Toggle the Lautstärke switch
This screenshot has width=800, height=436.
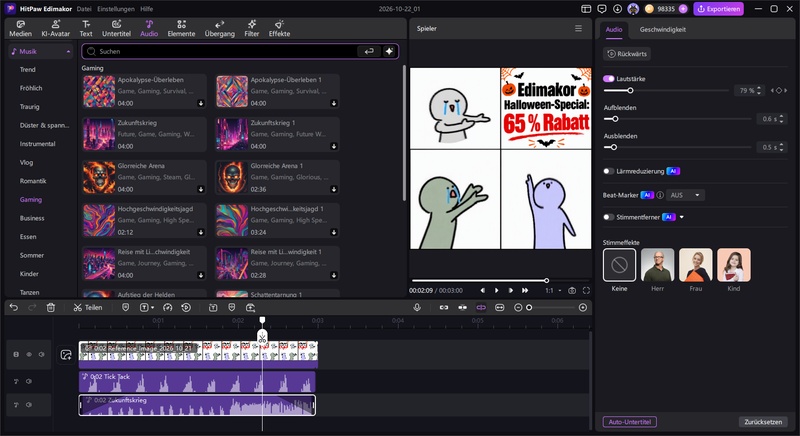pyautogui.click(x=609, y=79)
